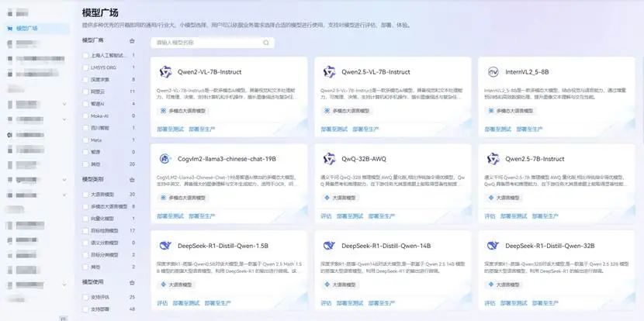Screen dimensions: 644x321
Task: Click the 多模态大语言模型 tag icon on Qwen2-VL-7B-Instruct
Action: (x=163, y=111)
